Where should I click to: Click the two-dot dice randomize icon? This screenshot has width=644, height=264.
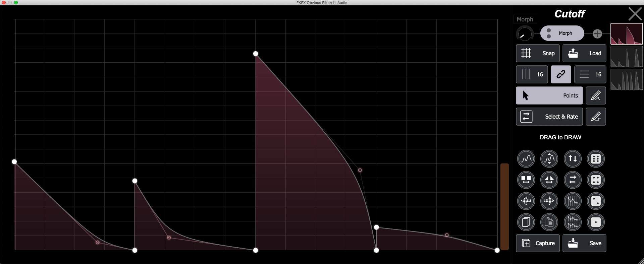click(596, 201)
